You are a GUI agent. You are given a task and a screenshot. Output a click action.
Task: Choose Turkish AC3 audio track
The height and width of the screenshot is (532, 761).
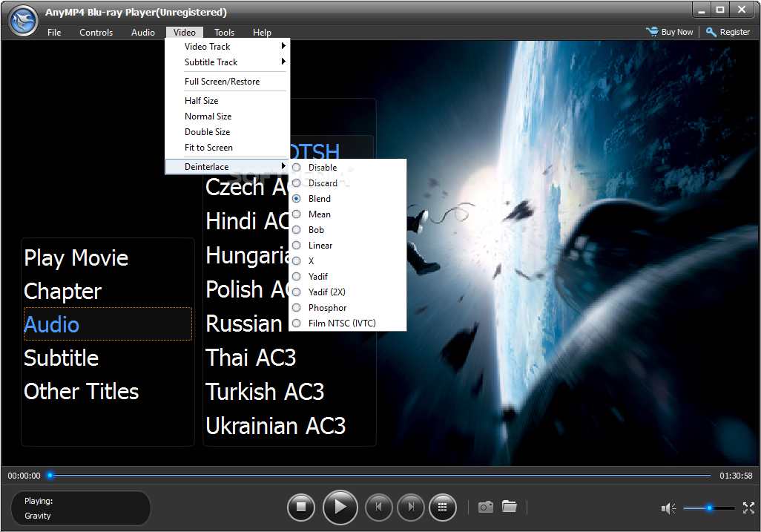pyautogui.click(x=265, y=392)
